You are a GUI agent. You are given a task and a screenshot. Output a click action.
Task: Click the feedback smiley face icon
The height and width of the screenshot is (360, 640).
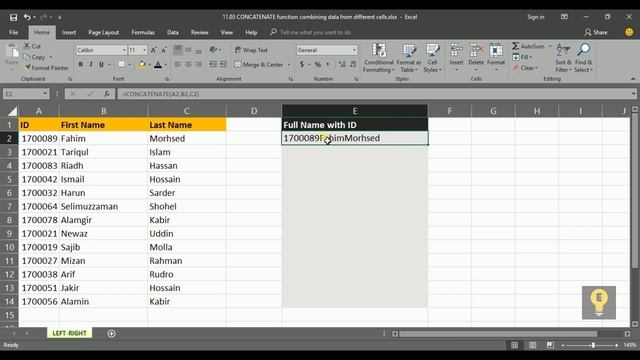click(629, 32)
